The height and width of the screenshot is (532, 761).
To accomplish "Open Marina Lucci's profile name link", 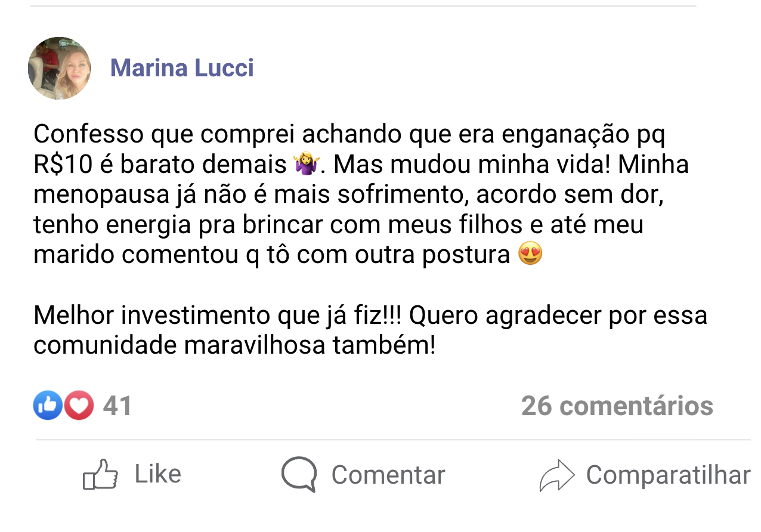I will coord(182,67).
